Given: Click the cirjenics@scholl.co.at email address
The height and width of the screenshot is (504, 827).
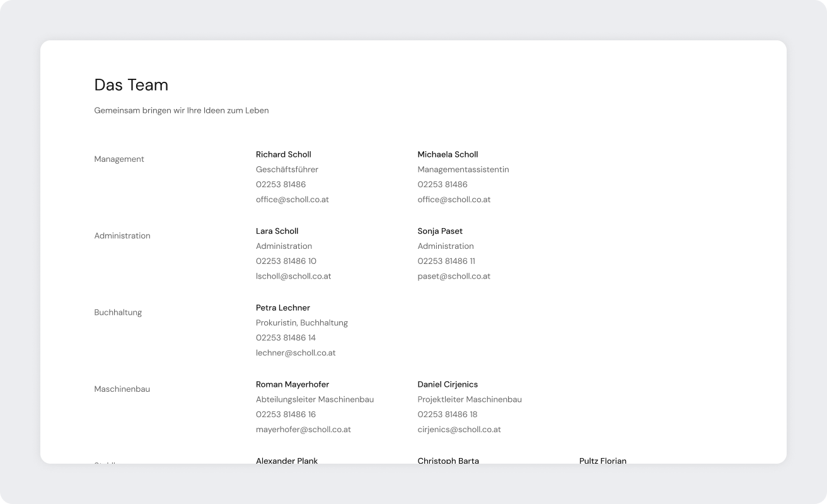Looking at the screenshot, I should coord(459,430).
